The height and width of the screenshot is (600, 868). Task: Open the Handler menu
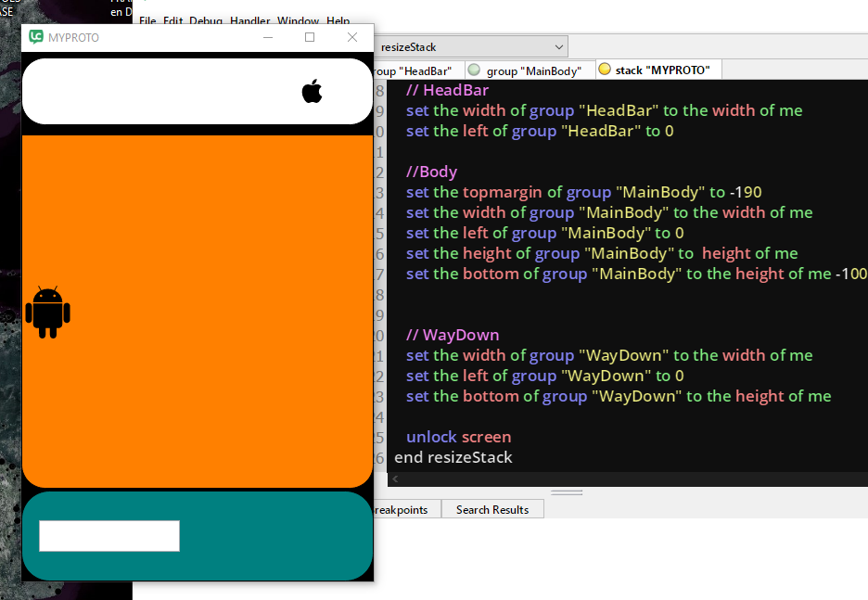[249, 20]
